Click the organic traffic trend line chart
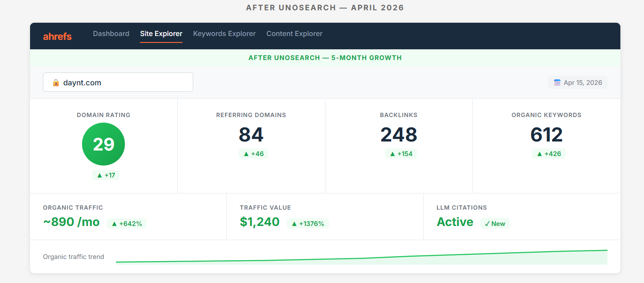The image size is (644, 283). point(361,257)
